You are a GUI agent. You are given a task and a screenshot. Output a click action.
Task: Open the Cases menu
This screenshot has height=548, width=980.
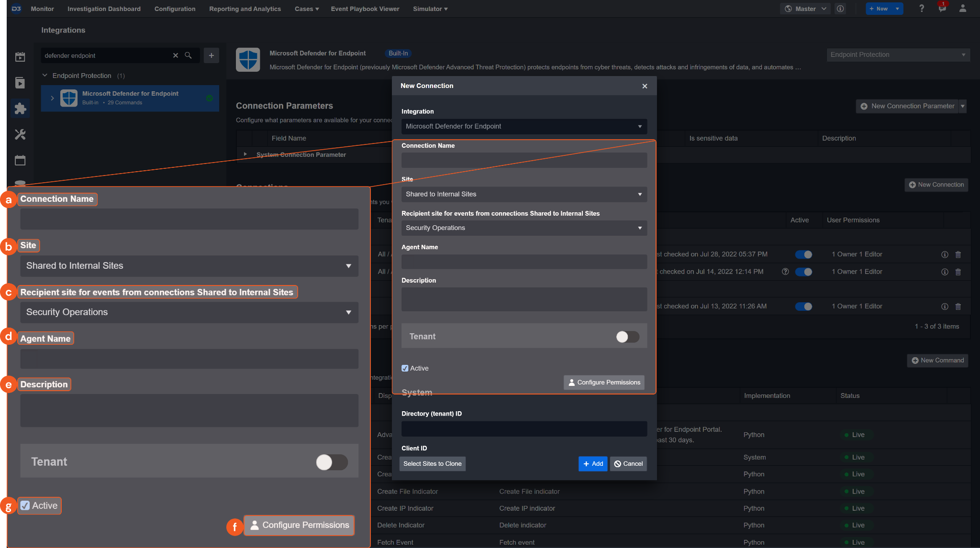coord(306,9)
